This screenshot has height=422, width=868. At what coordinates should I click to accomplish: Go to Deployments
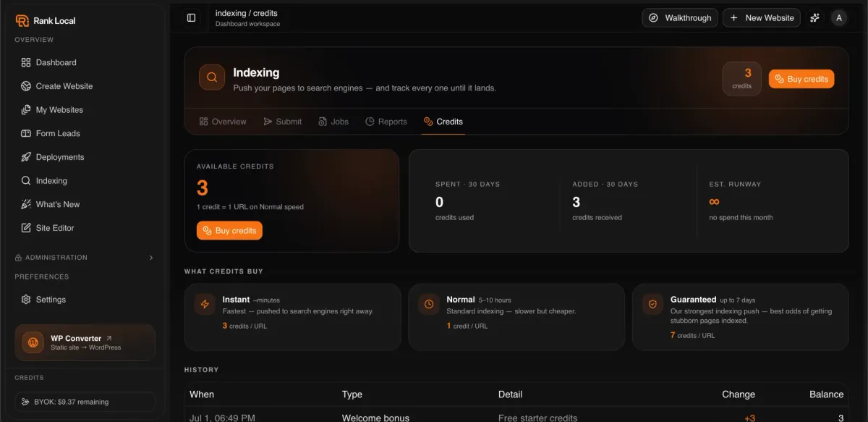85,157
